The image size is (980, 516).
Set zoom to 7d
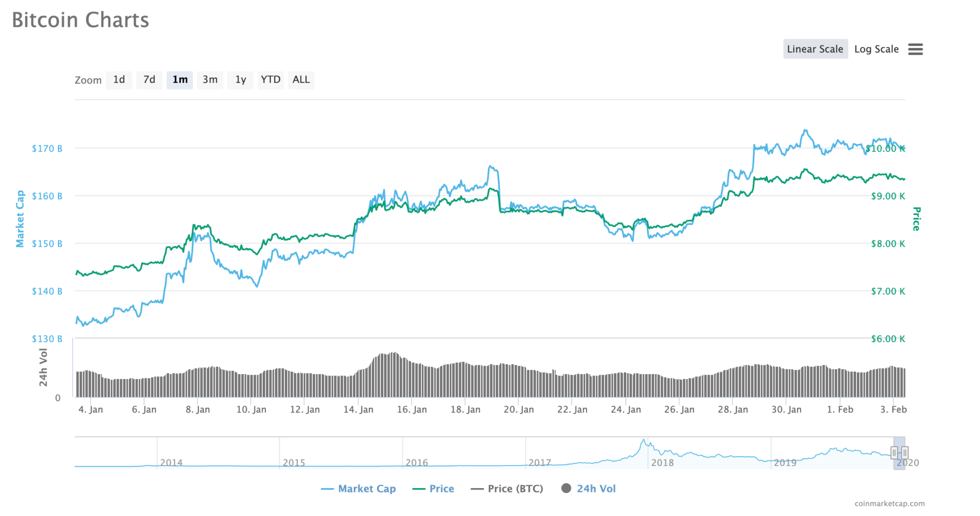(149, 80)
